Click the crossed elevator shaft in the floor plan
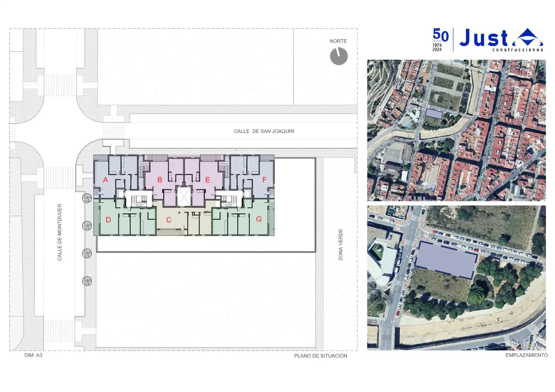The width and height of the screenshot is (555, 392). pos(183,196)
